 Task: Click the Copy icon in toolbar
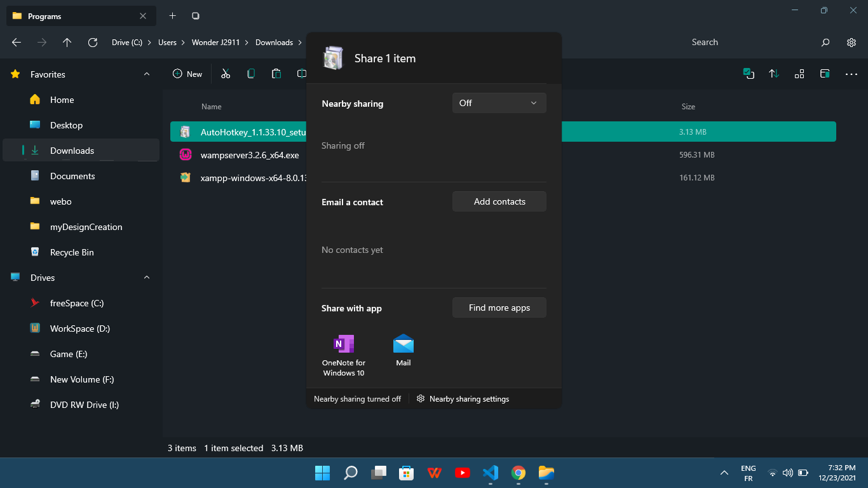[x=251, y=74]
